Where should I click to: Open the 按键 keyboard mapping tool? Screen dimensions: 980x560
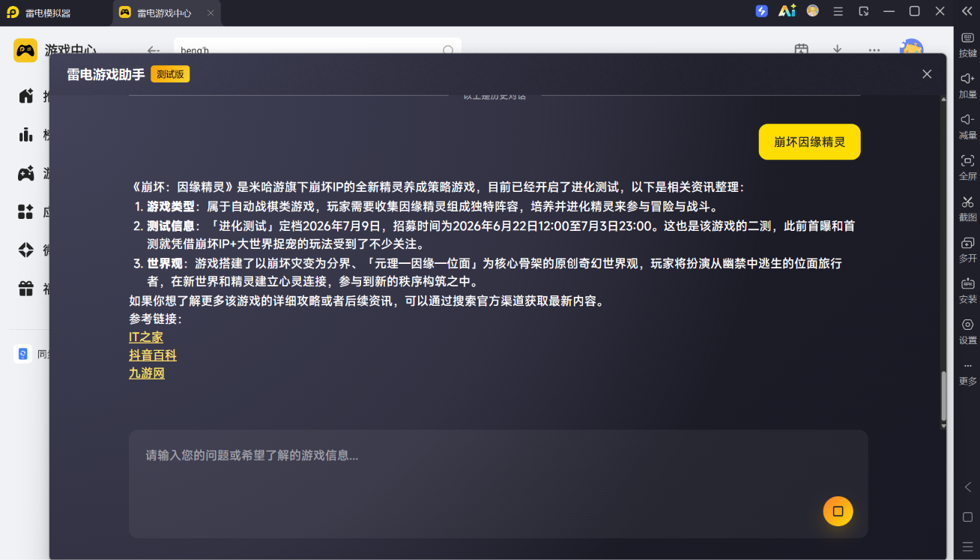tap(967, 45)
